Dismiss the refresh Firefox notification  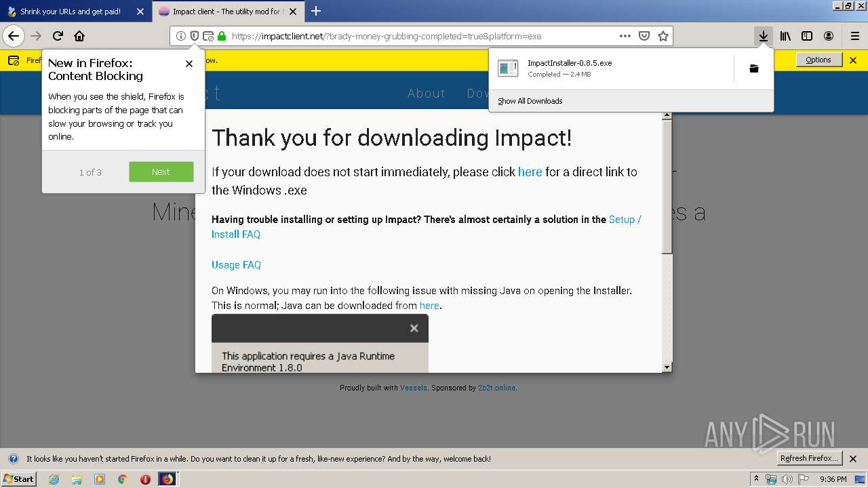pos(853,459)
